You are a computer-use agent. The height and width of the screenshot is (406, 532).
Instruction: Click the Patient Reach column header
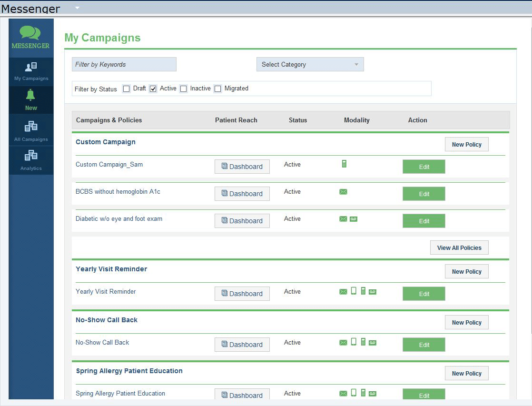[x=236, y=120]
